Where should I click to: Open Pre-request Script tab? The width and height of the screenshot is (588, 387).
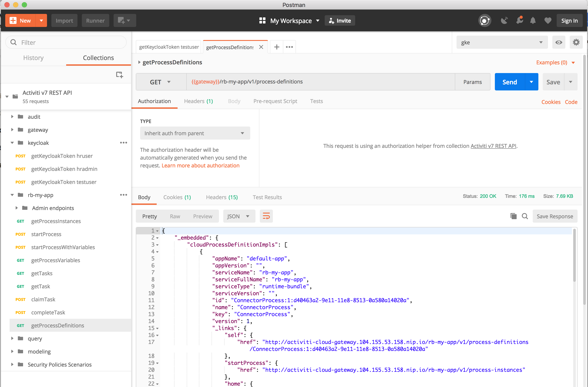[275, 101]
